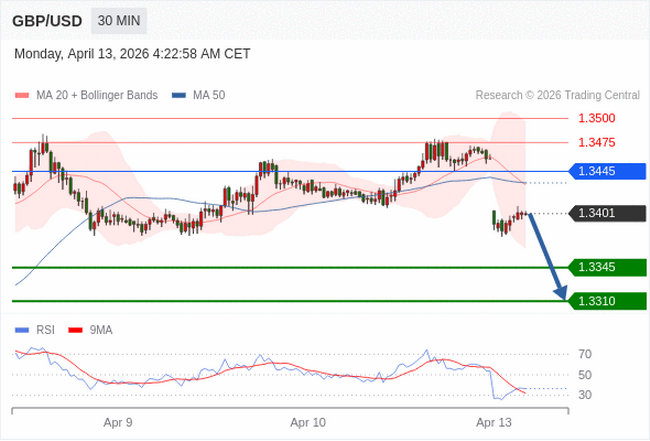Click the 'Research © 2026 Trading Central' credit
Image resolution: width=650 pixels, height=441 pixels.
(558, 95)
